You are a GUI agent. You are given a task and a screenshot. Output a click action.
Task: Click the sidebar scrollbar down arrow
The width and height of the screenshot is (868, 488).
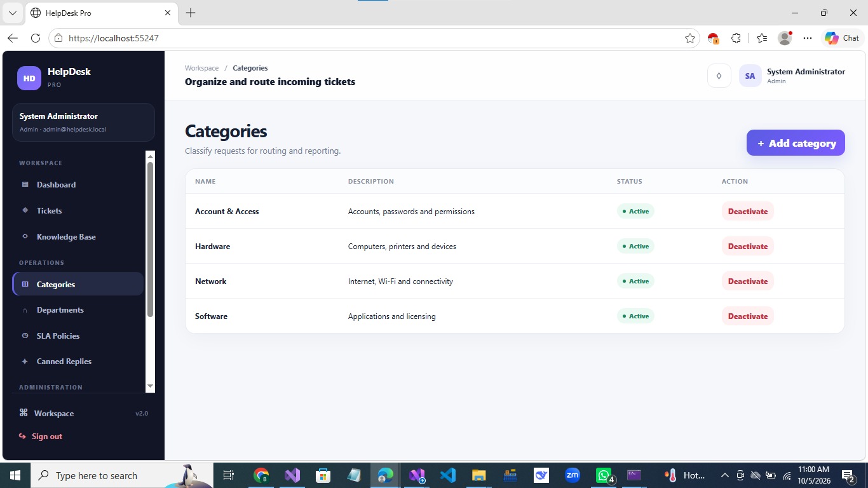(150, 386)
